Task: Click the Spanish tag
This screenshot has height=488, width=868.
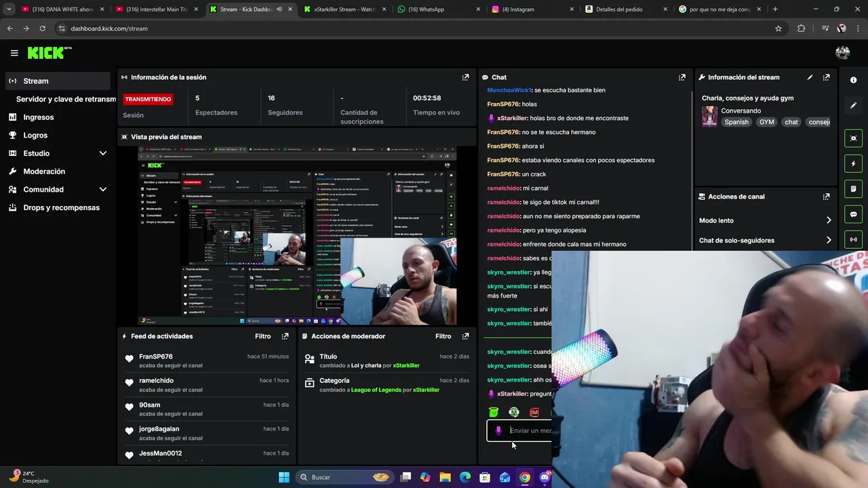Action: [x=736, y=122]
